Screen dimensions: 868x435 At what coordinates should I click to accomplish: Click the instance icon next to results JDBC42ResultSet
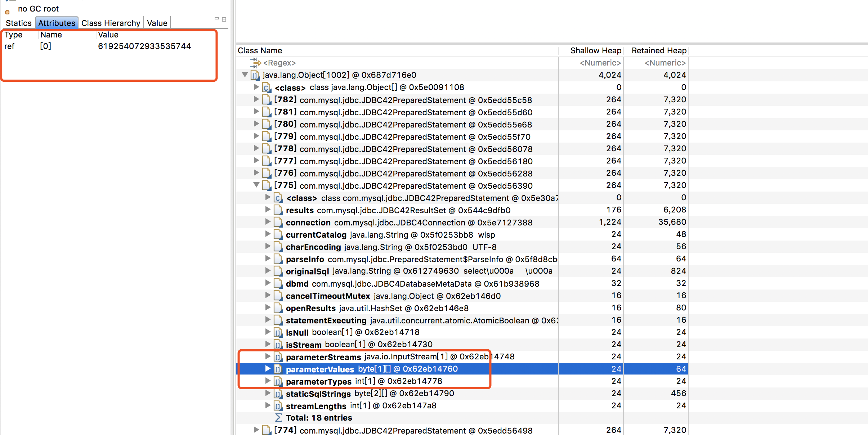coord(278,210)
